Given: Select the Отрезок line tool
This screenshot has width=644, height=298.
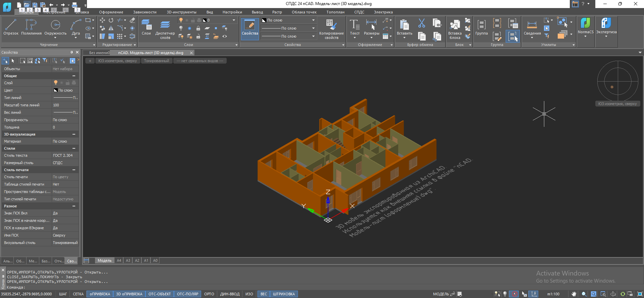Looking at the screenshot, I should click(11, 27).
